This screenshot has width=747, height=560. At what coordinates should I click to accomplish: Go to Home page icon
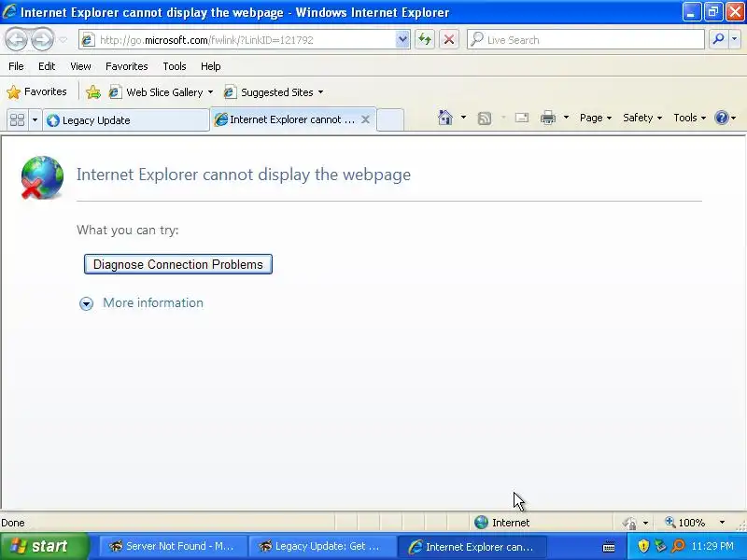point(445,118)
